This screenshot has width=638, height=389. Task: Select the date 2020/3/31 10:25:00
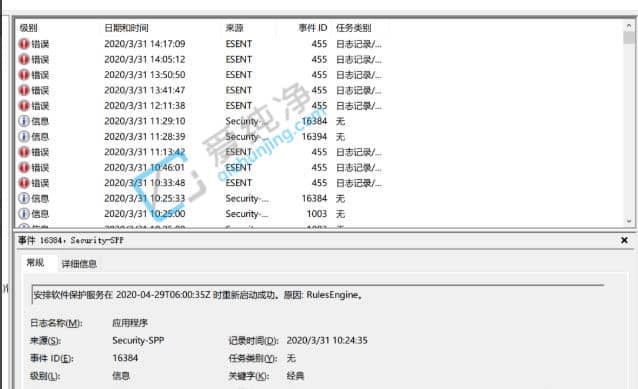coord(145,214)
